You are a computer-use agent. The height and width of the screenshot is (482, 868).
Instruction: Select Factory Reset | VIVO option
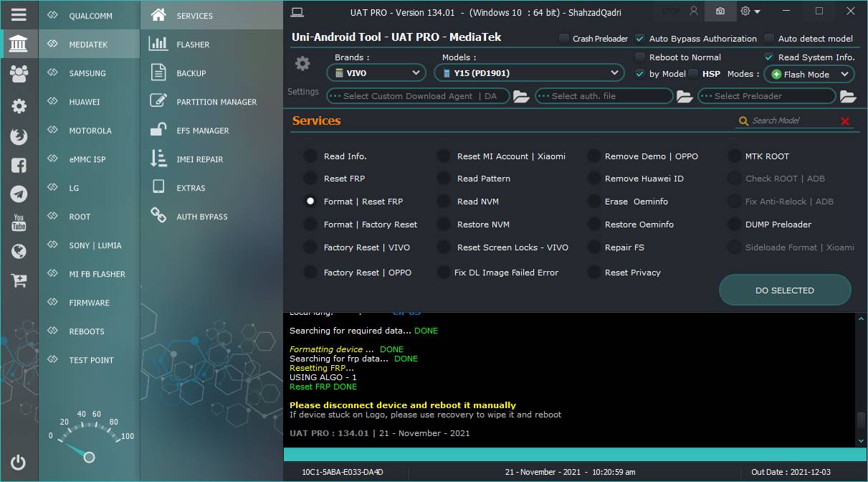[x=310, y=247]
